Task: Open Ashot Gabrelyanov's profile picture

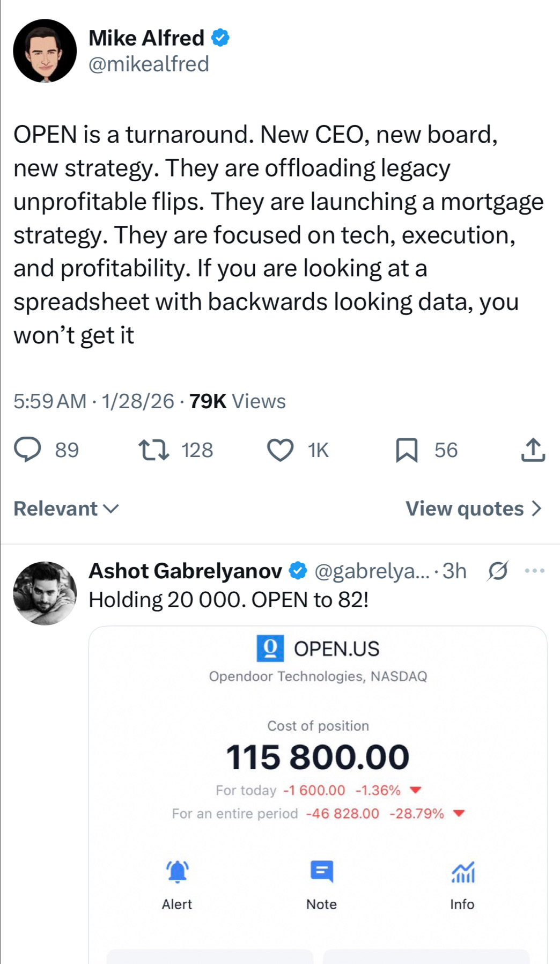Action: (45, 593)
